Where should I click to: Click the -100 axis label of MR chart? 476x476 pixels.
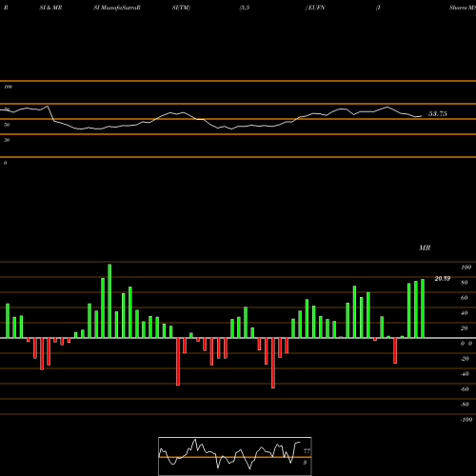coord(466,420)
